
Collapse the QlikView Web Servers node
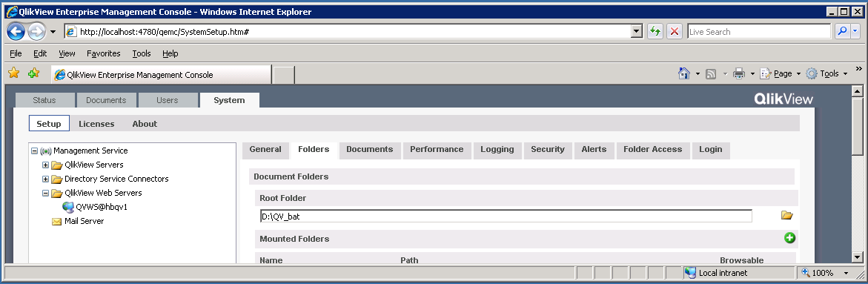45,194
